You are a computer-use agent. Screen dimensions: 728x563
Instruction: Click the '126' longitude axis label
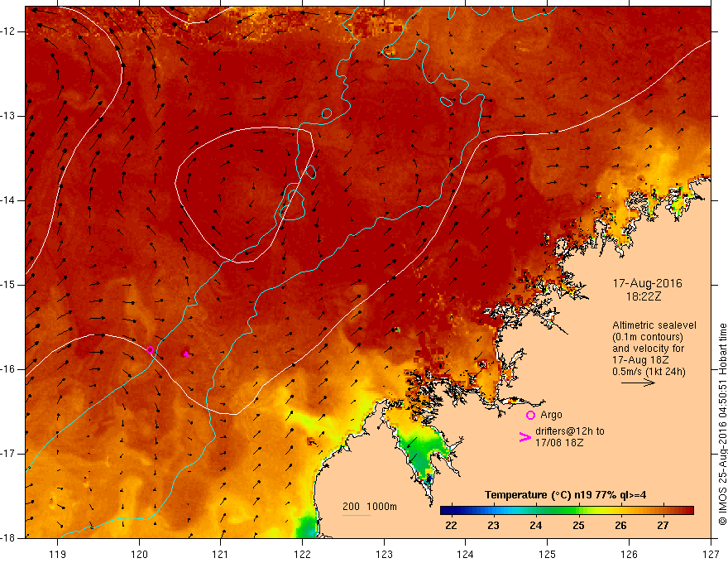click(x=629, y=554)
